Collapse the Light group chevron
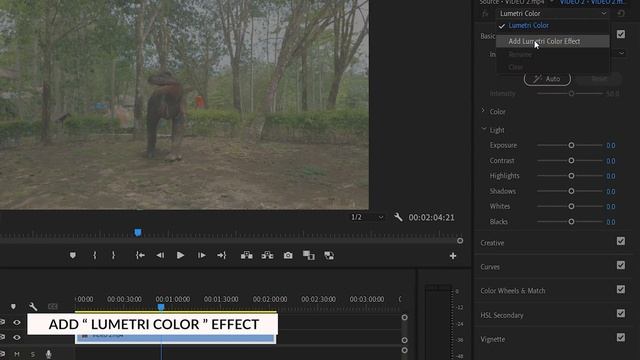 click(x=484, y=129)
